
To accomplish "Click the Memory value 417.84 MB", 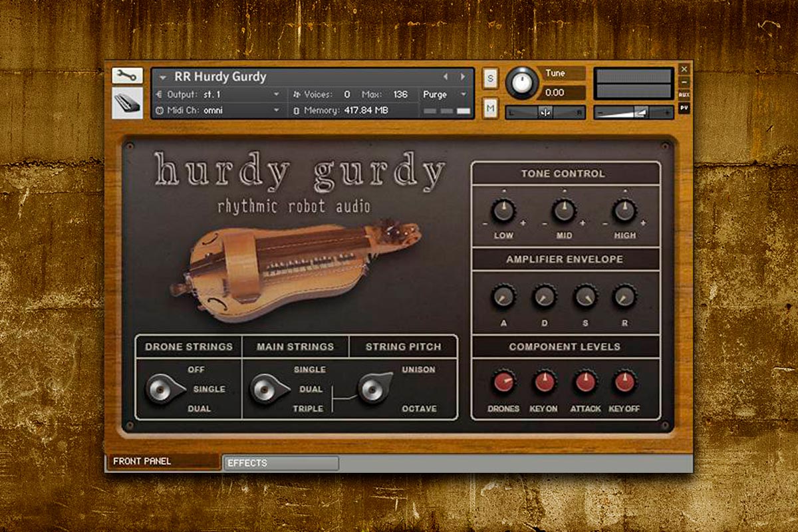I will (x=366, y=110).
